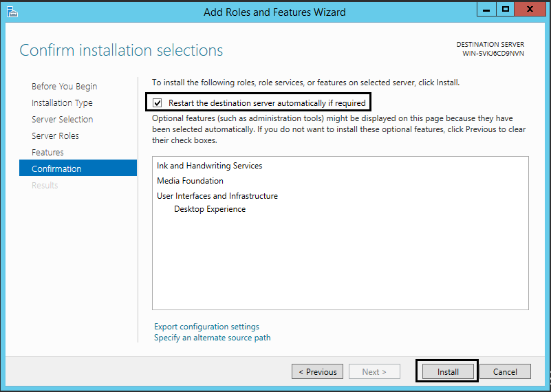
Task: Open the Installation Type step
Action: click(62, 103)
